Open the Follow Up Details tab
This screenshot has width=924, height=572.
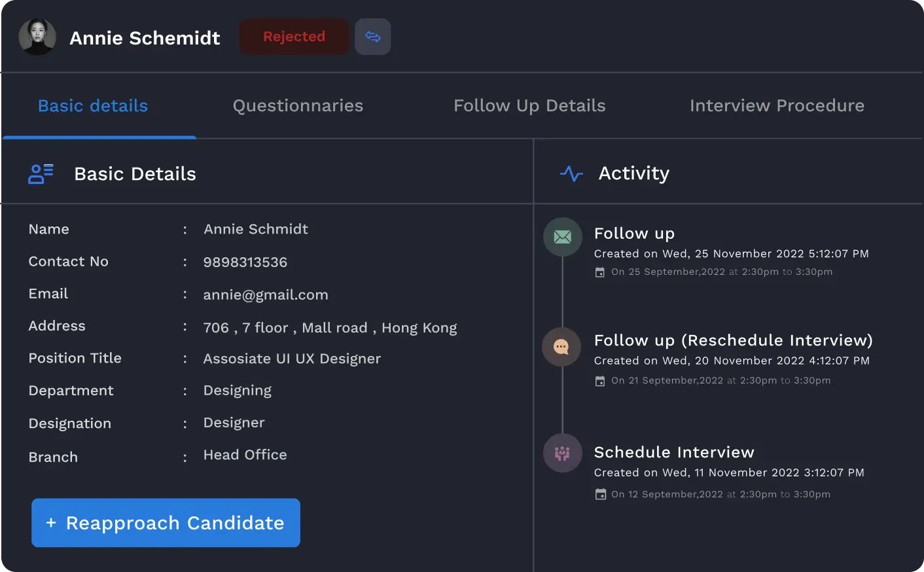(529, 105)
